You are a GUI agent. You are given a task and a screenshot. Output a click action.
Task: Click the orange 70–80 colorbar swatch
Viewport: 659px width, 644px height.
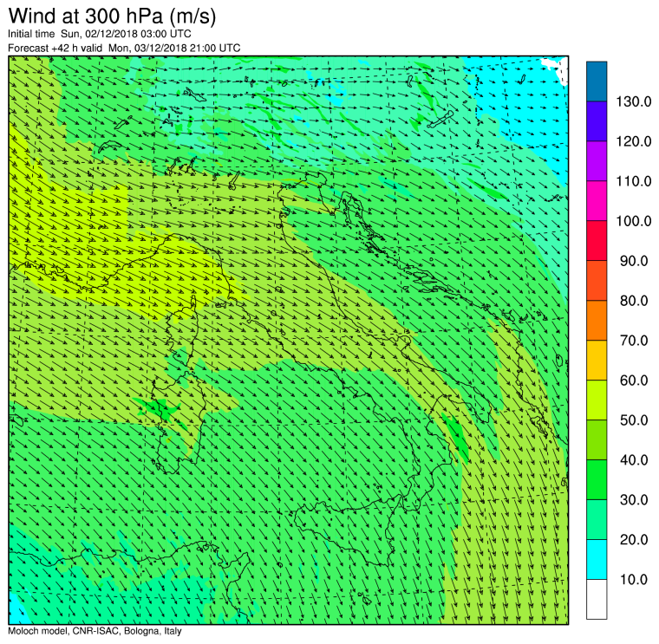[597, 321]
